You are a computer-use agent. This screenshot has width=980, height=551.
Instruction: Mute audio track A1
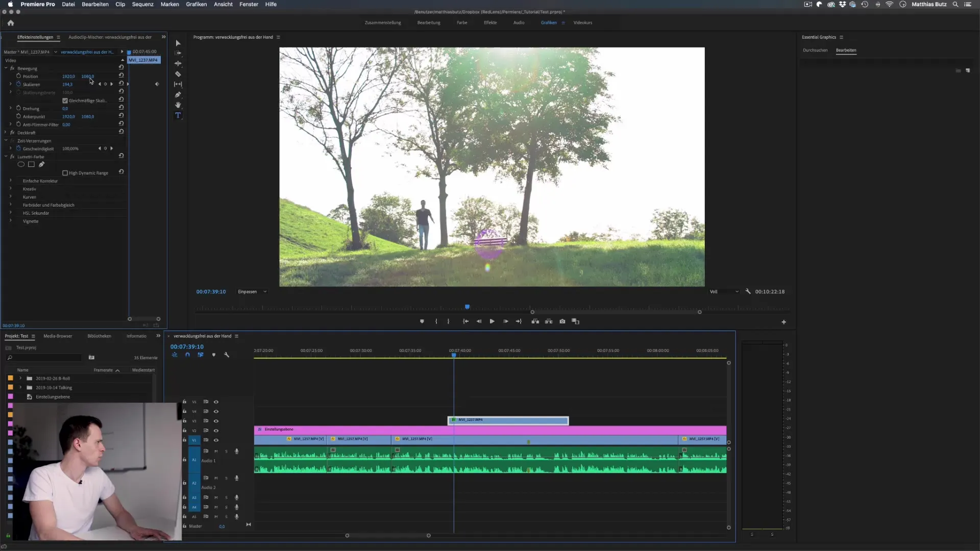click(x=216, y=452)
